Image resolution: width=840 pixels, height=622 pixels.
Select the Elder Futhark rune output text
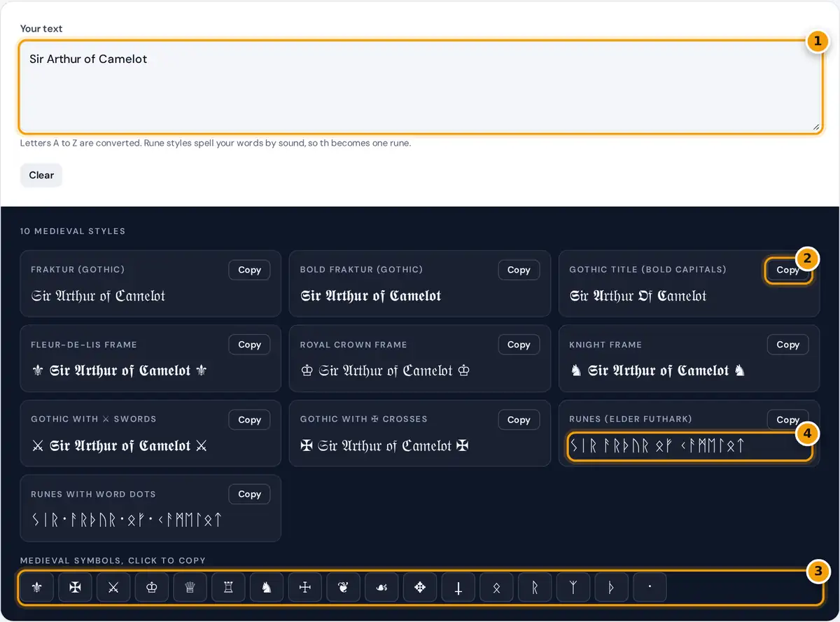point(657,445)
